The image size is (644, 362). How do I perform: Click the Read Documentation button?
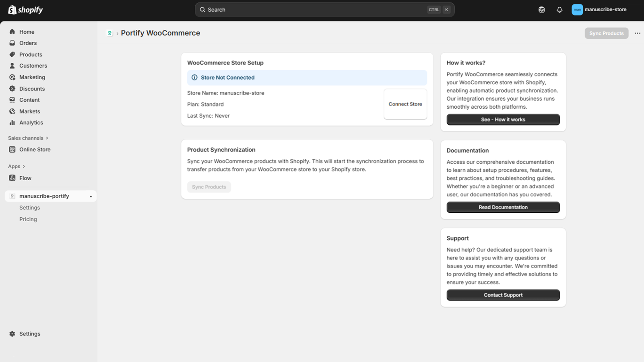click(503, 207)
